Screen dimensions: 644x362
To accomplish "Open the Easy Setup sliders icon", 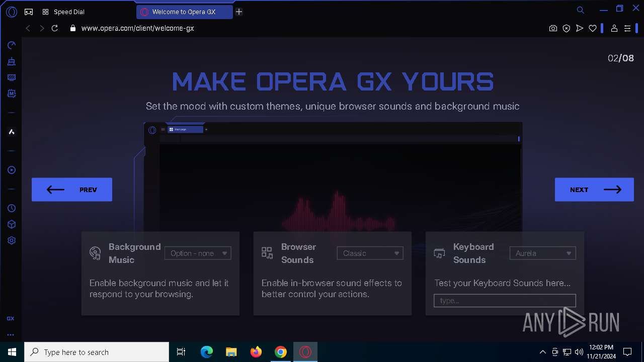I will coord(627,28).
